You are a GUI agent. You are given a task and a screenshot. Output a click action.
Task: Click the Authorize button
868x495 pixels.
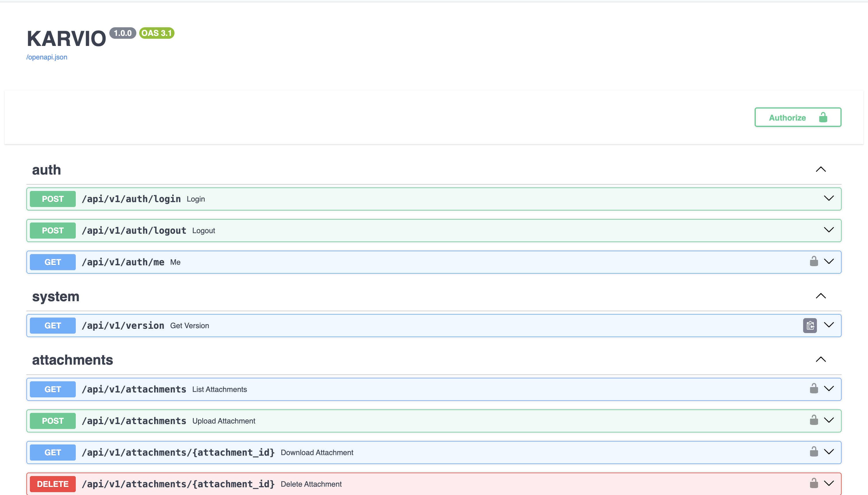(x=798, y=117)
